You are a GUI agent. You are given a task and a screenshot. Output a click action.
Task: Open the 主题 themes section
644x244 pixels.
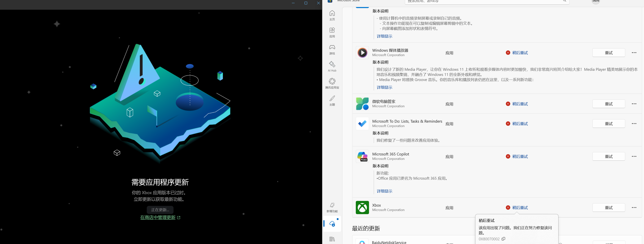(332, 100)
